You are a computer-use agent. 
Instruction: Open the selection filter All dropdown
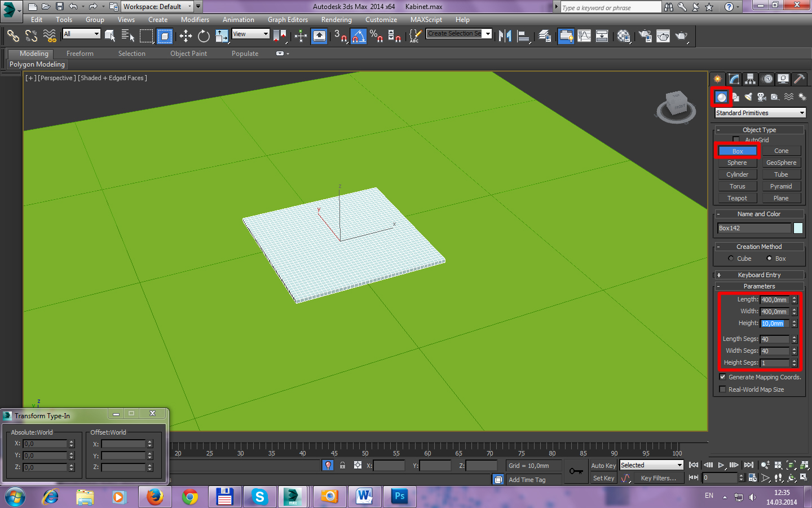pyautogui.click(x=81, y=34)
